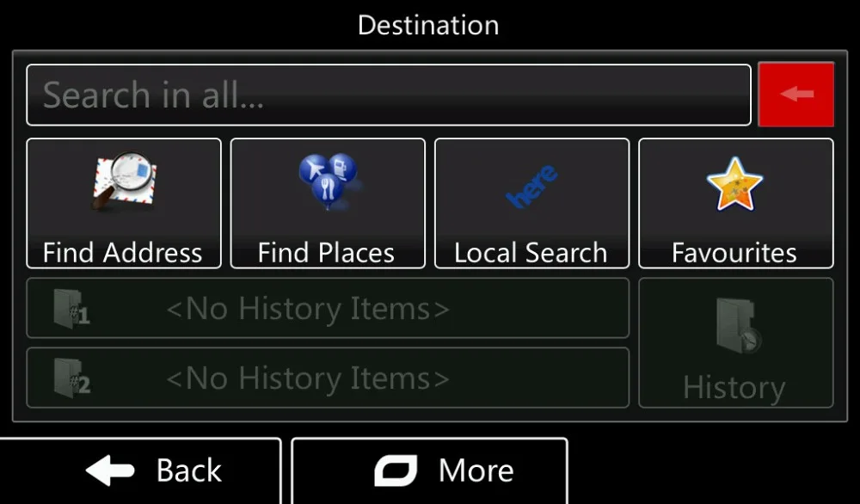The image size is (860, 504).
Task: Tap the #2 history folder icon
Action: point(72,378)
